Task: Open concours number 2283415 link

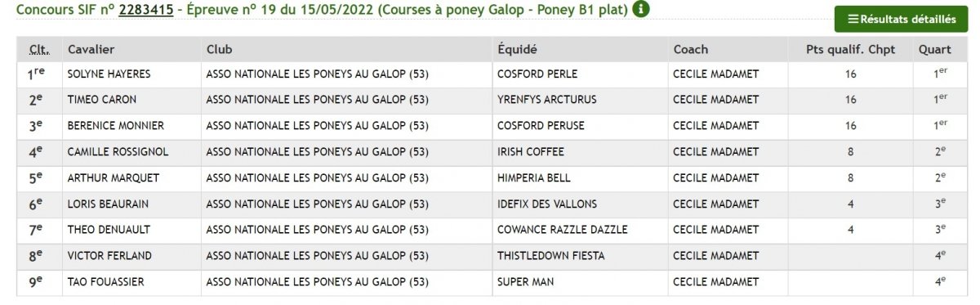Action: 146,10
